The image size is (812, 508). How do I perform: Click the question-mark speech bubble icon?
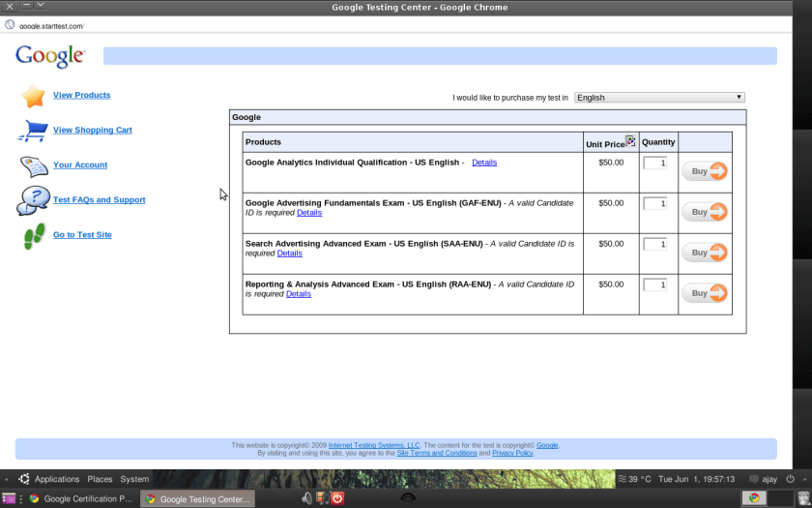point(33,200)
